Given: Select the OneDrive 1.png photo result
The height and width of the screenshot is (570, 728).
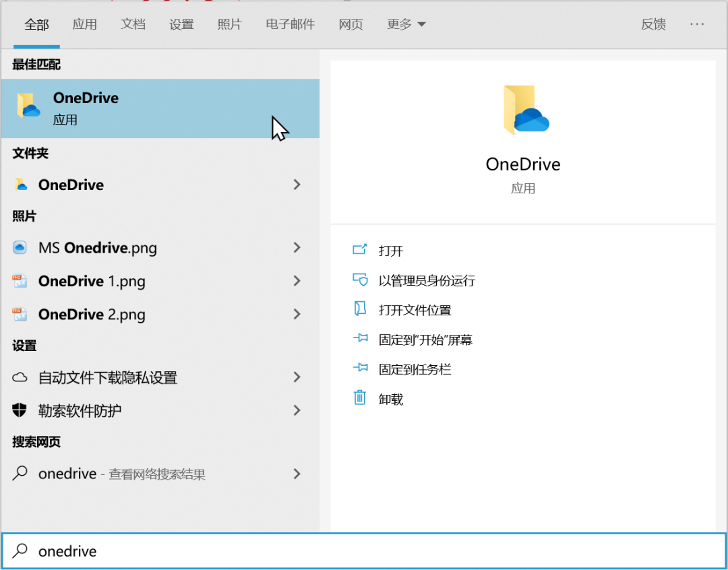Looking at the screenshot, I should pos(92,281).
